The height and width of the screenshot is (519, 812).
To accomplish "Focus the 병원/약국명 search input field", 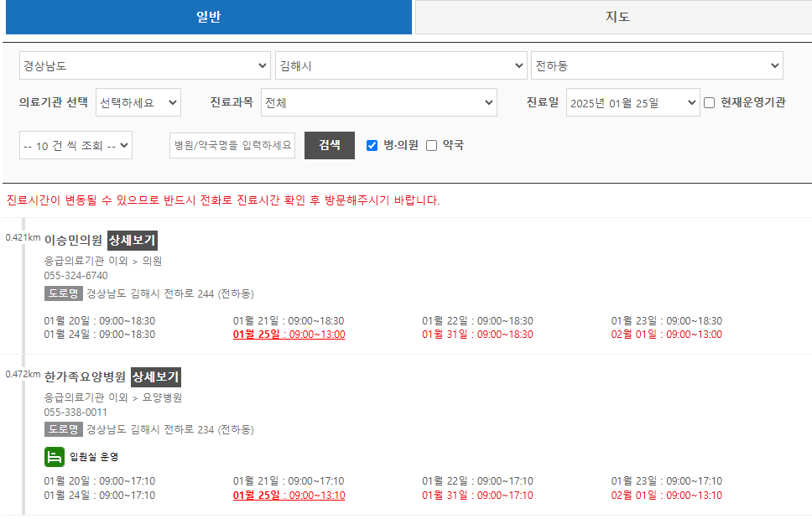I will (232, 145).
